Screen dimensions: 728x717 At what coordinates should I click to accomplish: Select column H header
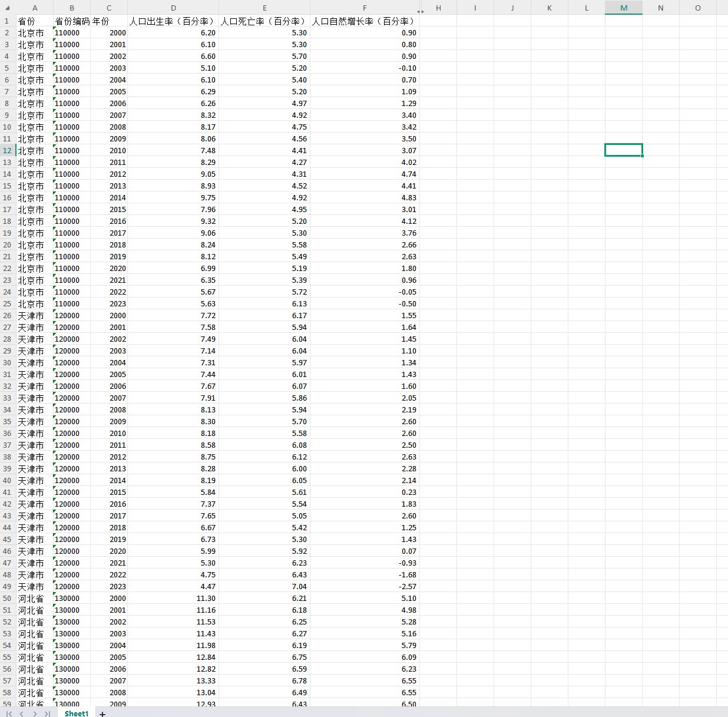coord(438,8)
